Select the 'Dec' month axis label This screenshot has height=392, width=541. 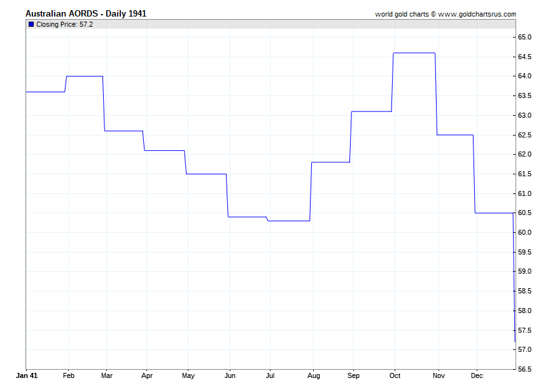(477, 375)
